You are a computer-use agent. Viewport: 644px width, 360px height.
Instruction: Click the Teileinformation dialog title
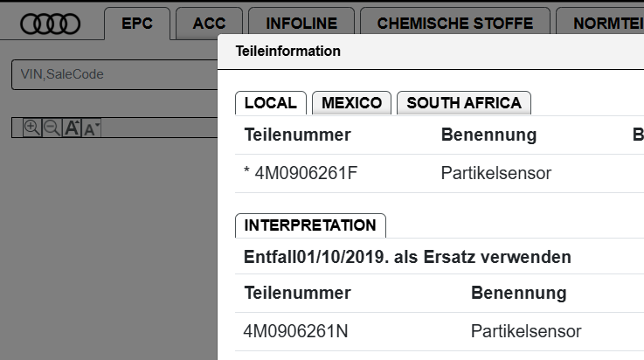coord(288,52)
